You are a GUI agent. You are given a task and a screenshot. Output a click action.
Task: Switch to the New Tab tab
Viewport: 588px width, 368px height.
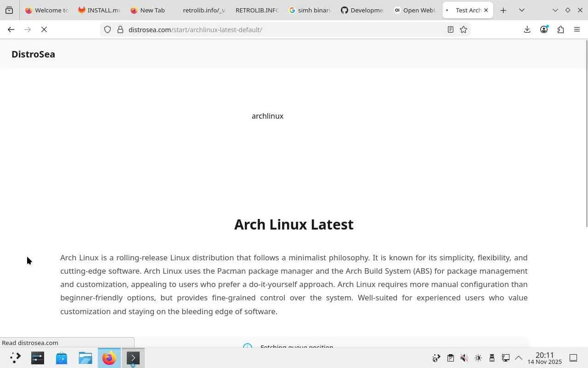point(152,10)
